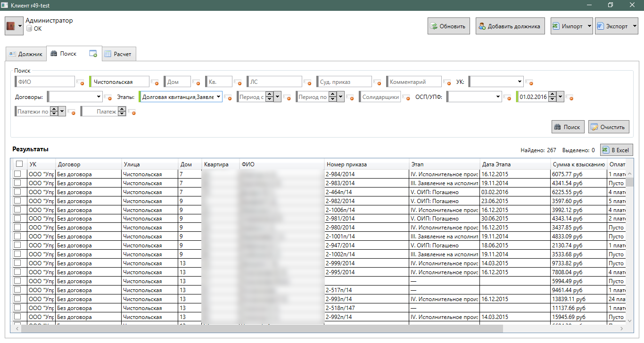Click the Импорт Excel button
The width and height of the screenshot is (644, 343).
(568, 26)
